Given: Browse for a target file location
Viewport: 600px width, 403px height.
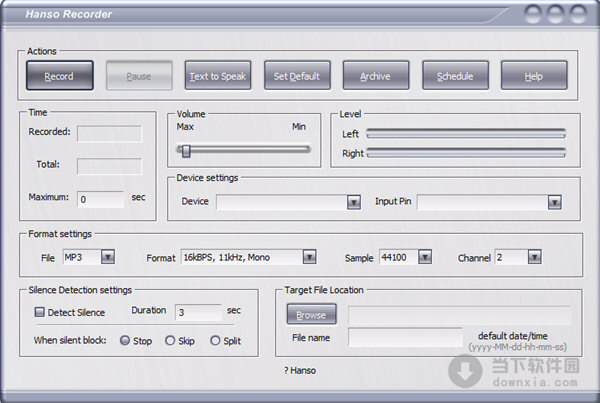Looking at the screenshot, I should pos(311,314).
